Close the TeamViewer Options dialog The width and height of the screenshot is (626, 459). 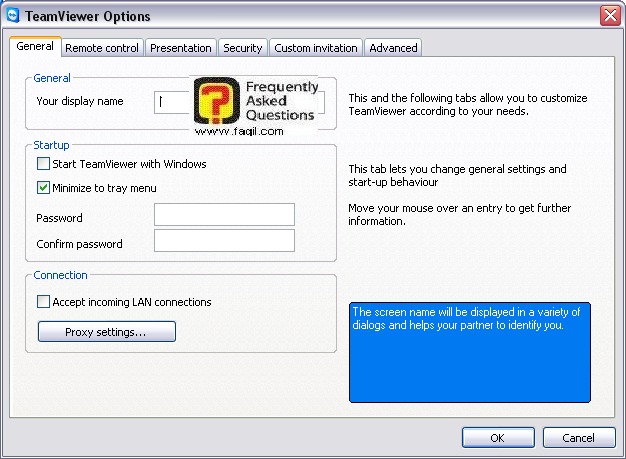click(610, 15)
